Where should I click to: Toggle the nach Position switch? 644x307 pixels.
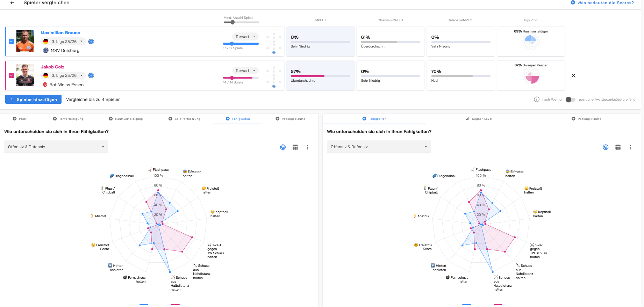pos(570,100)
